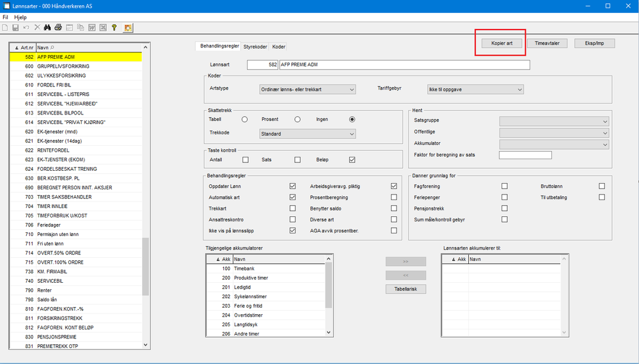Open the Satsgruppe dropdown

coord(554,122)
